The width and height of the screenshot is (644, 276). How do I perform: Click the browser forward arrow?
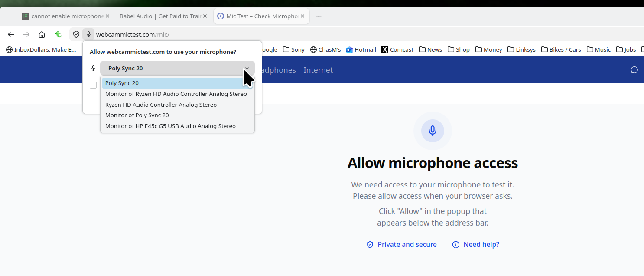click(26, 34)
